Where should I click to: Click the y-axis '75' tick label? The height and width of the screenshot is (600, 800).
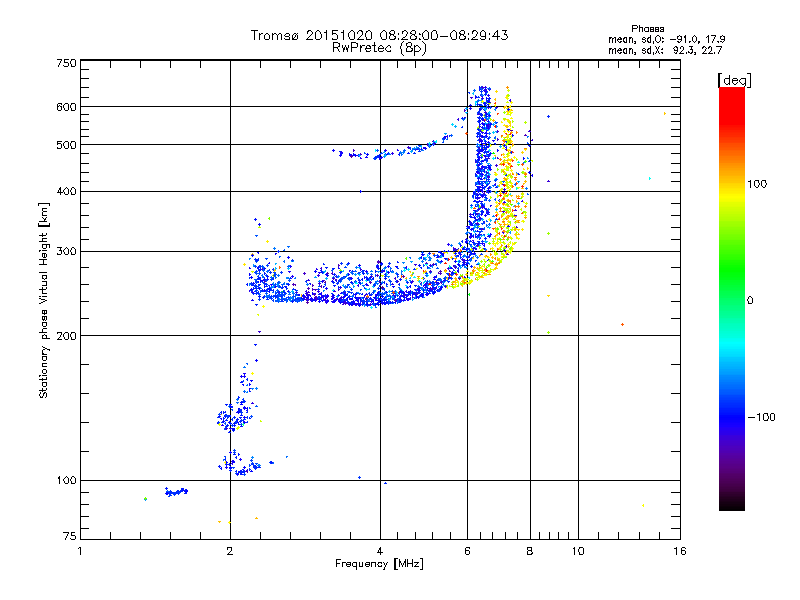70,536
